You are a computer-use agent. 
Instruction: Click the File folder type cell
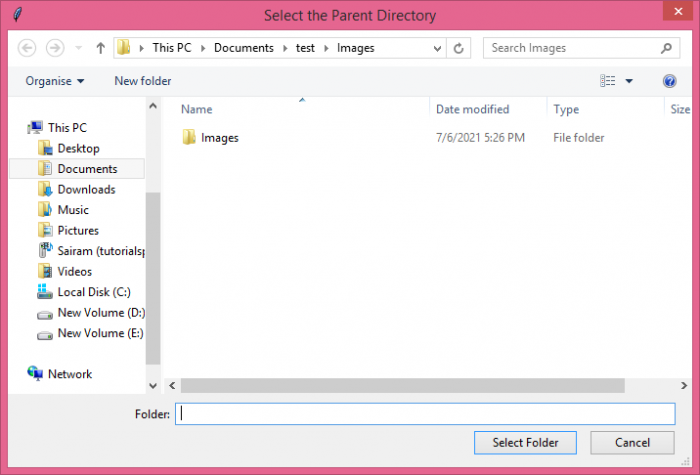(x=579, y=138)
